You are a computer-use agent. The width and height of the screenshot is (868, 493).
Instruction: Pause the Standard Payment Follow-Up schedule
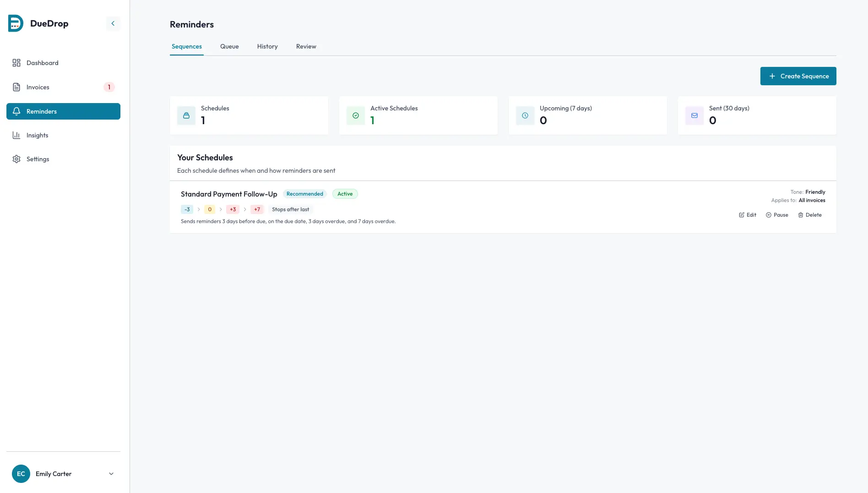click(x=777, y=215)
